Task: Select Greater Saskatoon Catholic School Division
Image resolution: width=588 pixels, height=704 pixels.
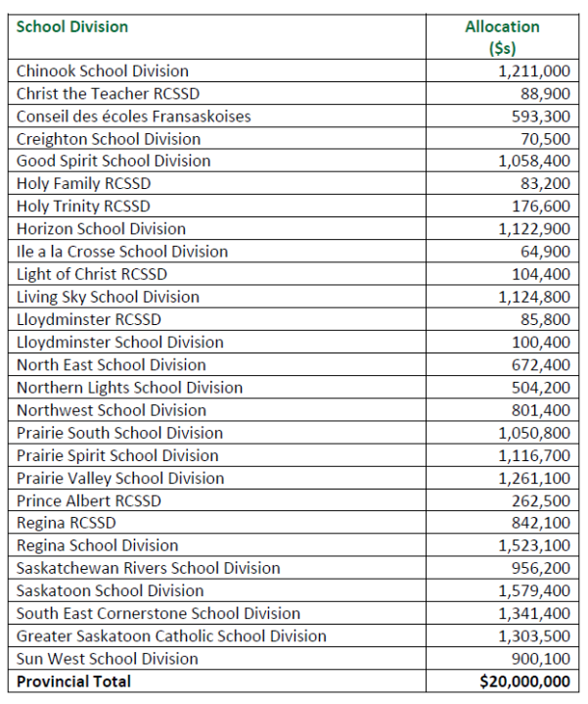Action: click(171, 635)
